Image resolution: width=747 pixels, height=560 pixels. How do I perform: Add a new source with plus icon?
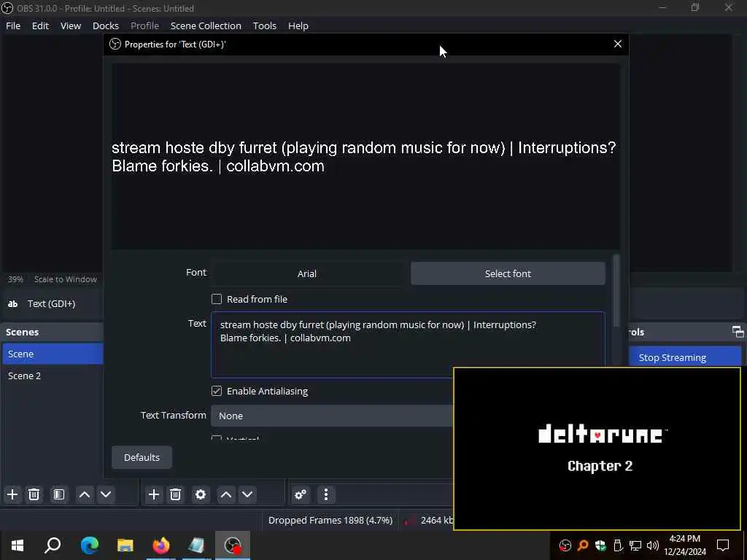coord(153,494)
